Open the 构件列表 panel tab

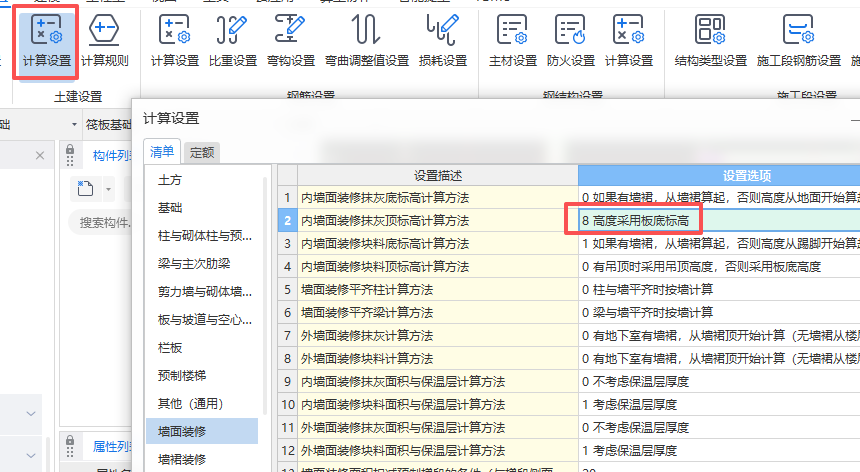(x=112, y=156)
